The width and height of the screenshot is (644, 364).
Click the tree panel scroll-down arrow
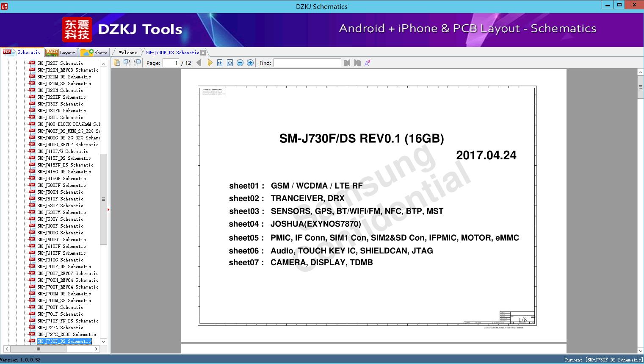103,342
